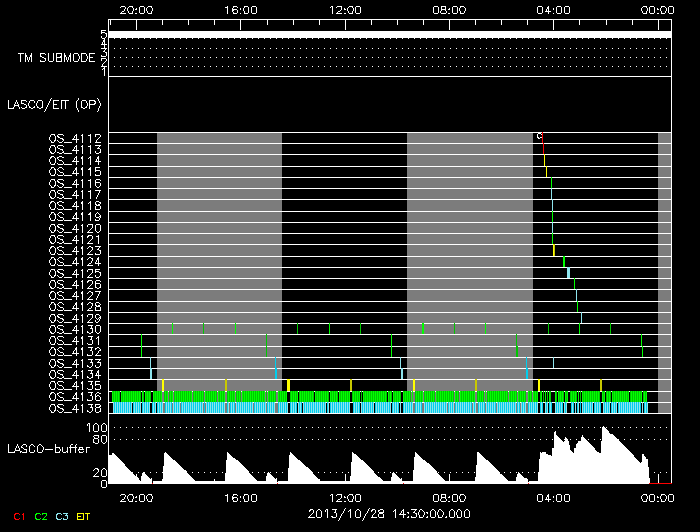This screenshot has height=532, width=700.
Task: Select the OS_4123 row label
Action: click(75, 251)
